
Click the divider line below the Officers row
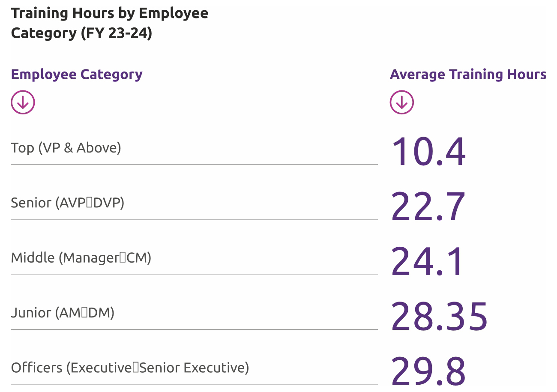[x=194, y=385]
